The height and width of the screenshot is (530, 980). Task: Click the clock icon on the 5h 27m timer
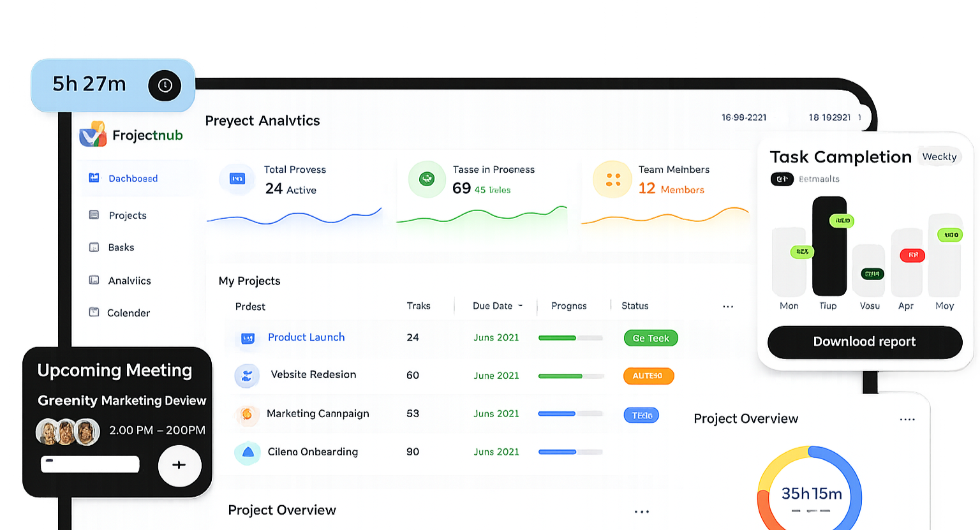coord(165,85)
